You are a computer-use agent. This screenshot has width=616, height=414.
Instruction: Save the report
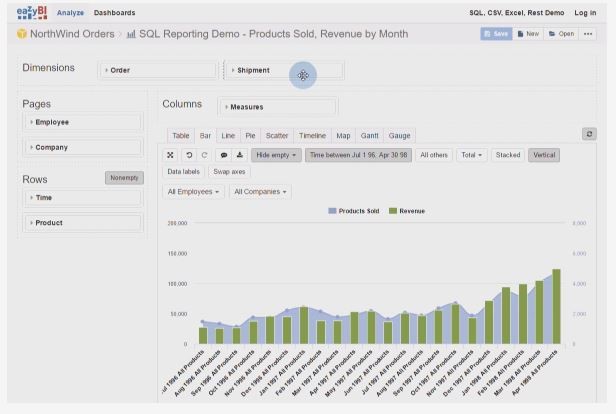coord(496,34)
